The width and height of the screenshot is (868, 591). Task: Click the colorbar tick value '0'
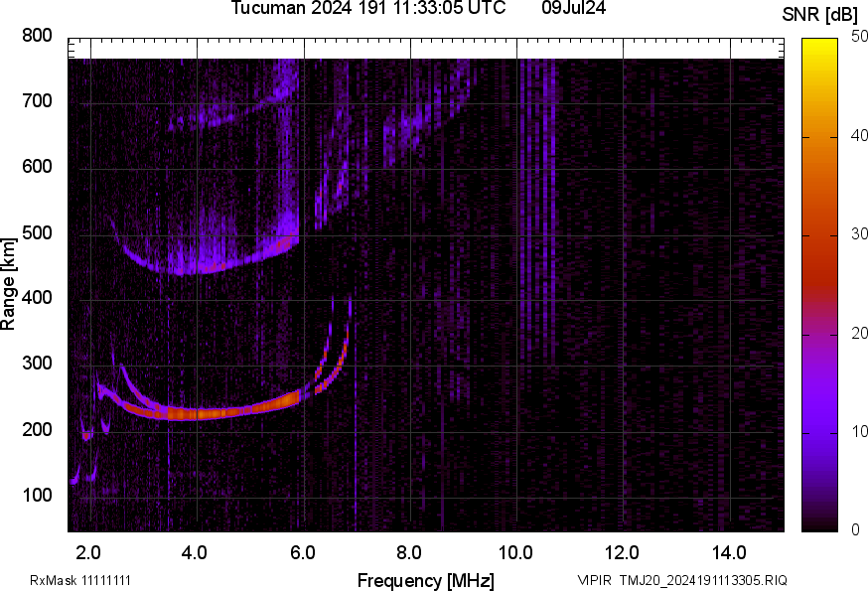(x=856, y=530)
